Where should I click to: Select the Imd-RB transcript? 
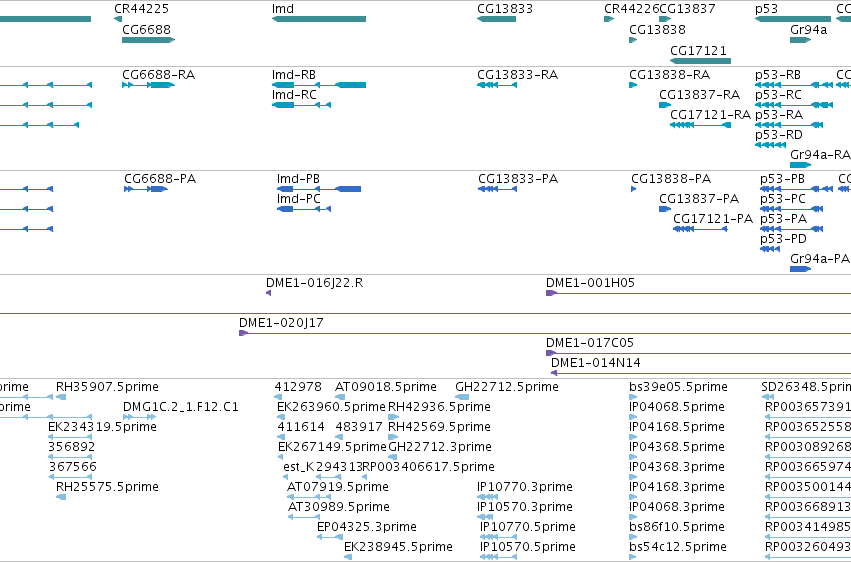coord(319,85)
